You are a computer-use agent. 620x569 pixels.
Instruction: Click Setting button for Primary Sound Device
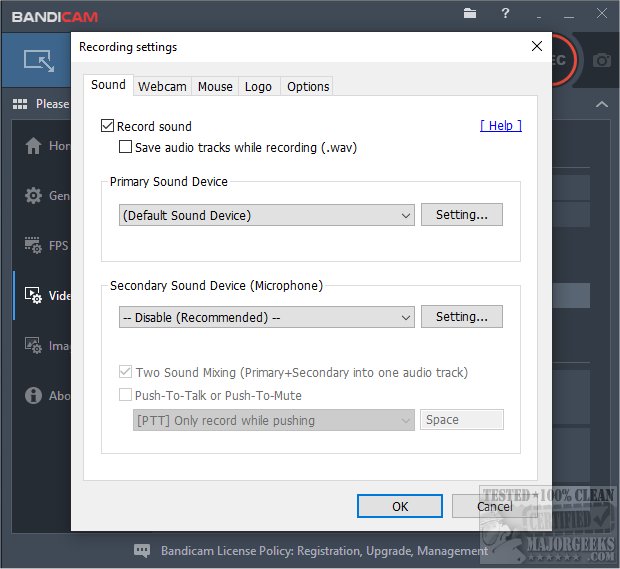(x=461, y=215)
